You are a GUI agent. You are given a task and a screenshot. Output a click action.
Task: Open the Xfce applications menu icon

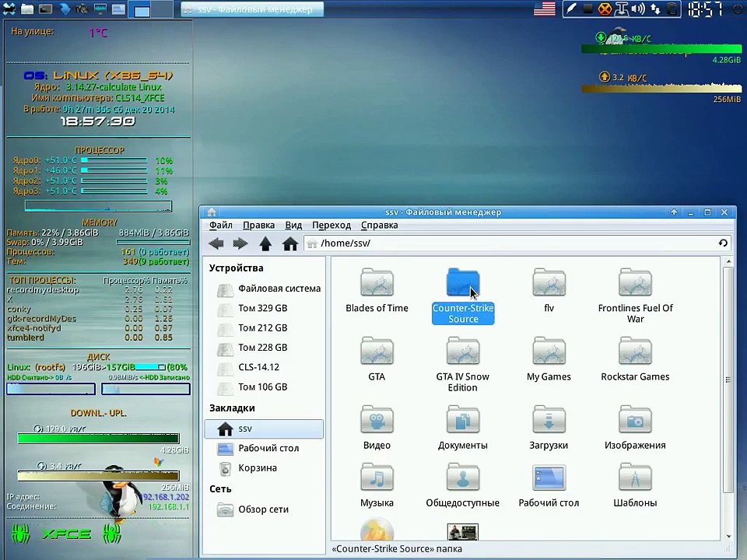pos(9,9)
